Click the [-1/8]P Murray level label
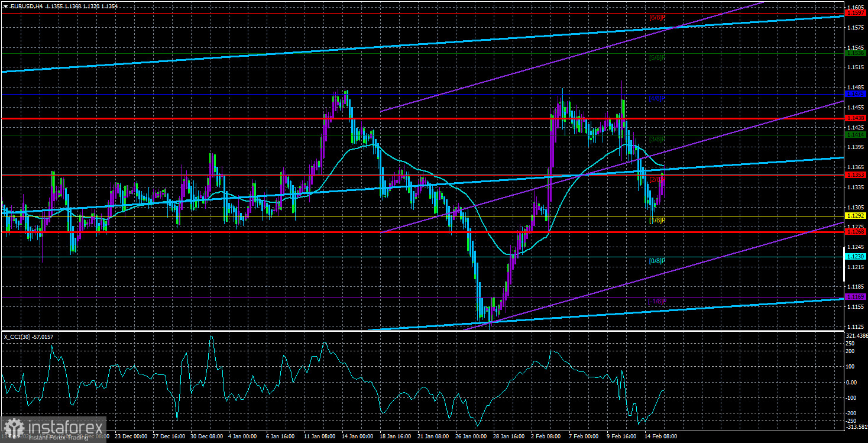 [x=656, y=301]
